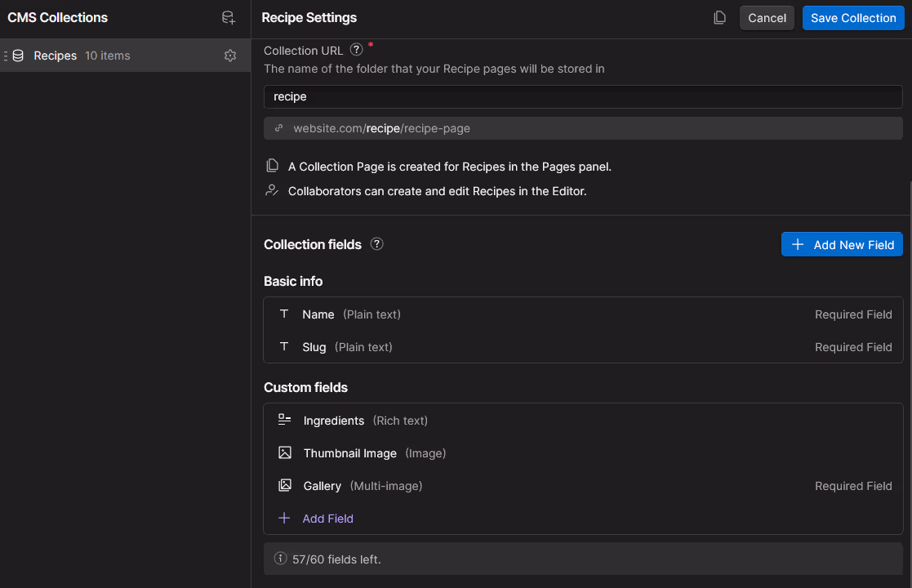Click the Gallery multi-image field icon
The width and height of the screenshot is (912, 588).
284,485
